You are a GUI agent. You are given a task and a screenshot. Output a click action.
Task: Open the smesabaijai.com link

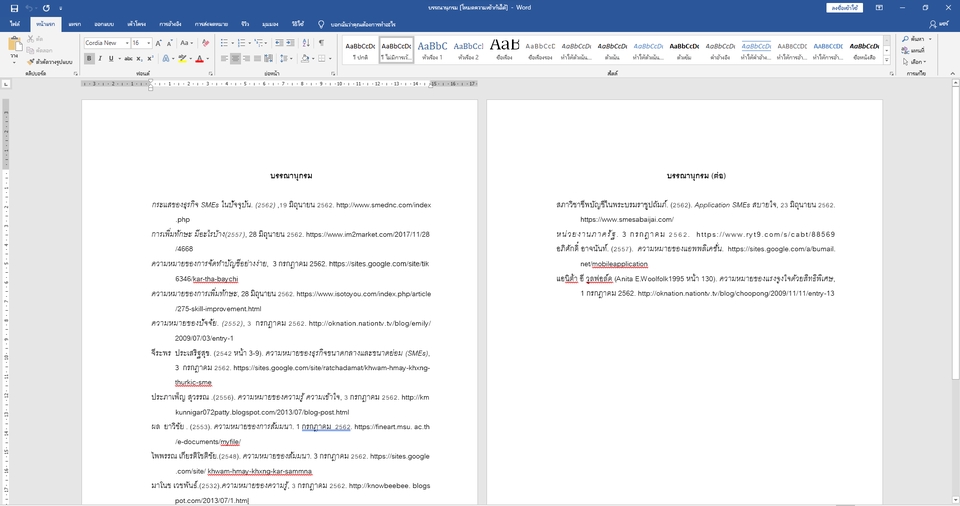627,219
